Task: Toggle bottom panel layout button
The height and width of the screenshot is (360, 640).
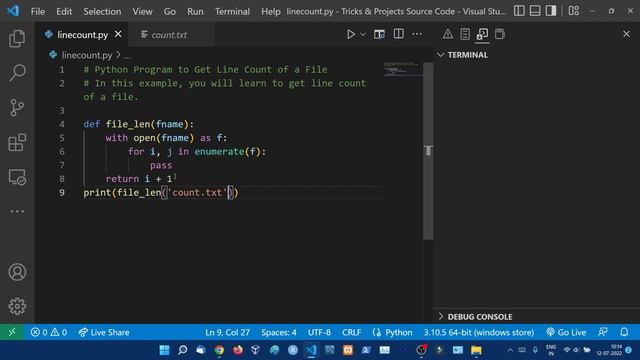Action: click(x=535, y=11)
